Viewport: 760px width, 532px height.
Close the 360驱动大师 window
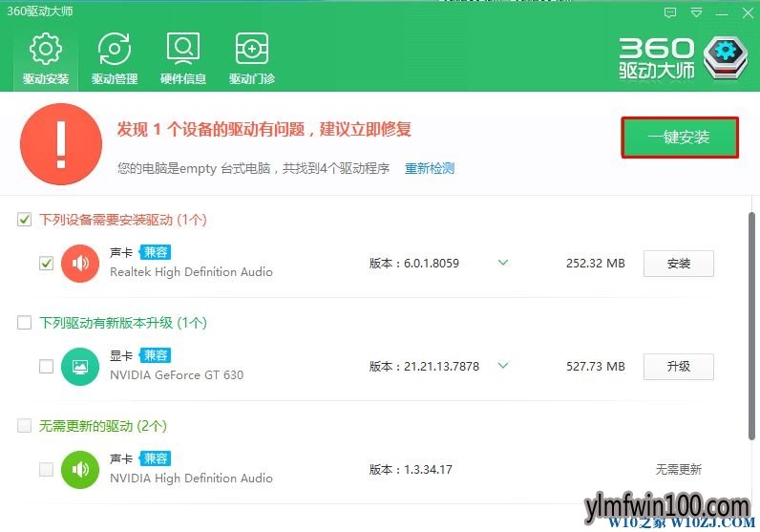[x=748, y=13]
